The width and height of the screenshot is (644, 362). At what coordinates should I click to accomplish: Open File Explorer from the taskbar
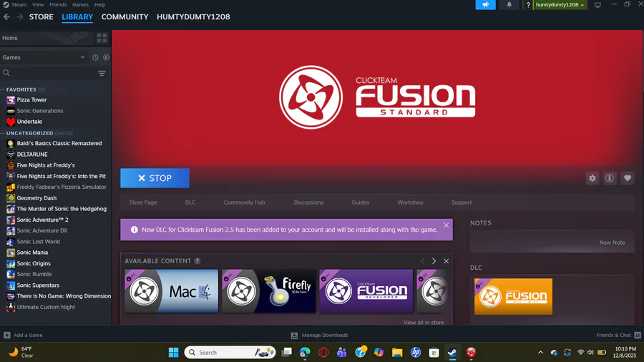(x=397, y=352)
